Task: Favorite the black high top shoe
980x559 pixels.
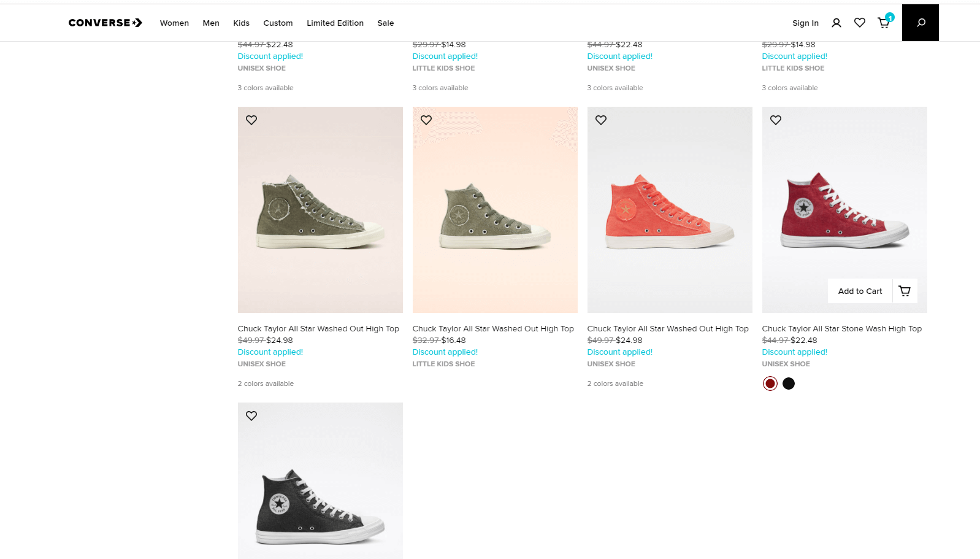Action: pos(251,416)
